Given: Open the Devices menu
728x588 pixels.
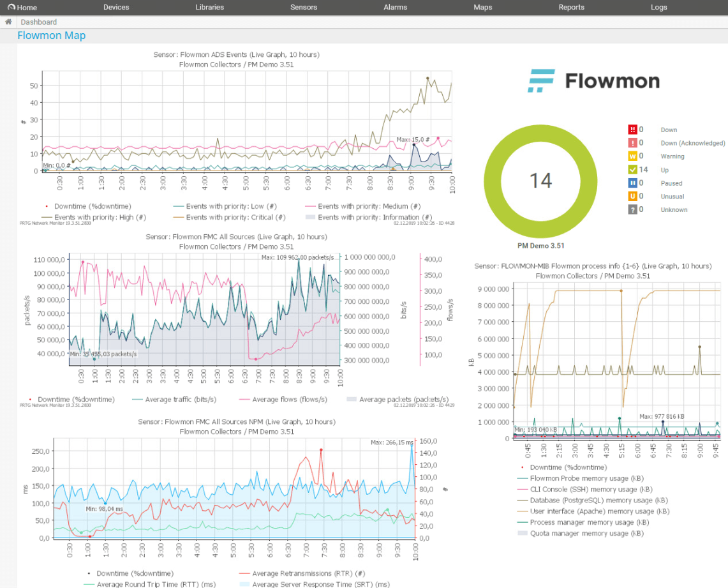Looking at the screenshot, I should pyautogui.click(x=116, y=8).
